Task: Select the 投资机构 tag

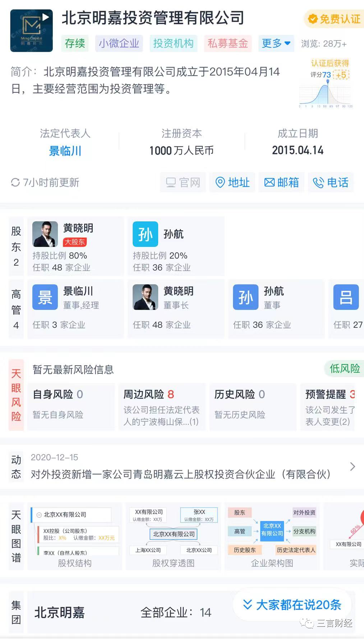Action: click(173, 44)
